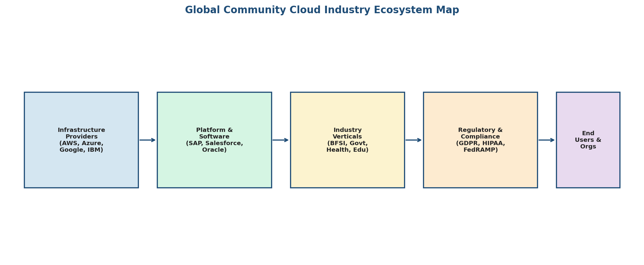Click the word "Oracle)" in Platform box

coord(214,150)
